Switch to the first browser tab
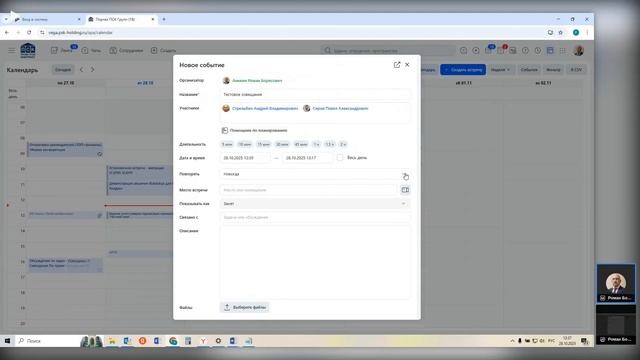 (48, 19)
